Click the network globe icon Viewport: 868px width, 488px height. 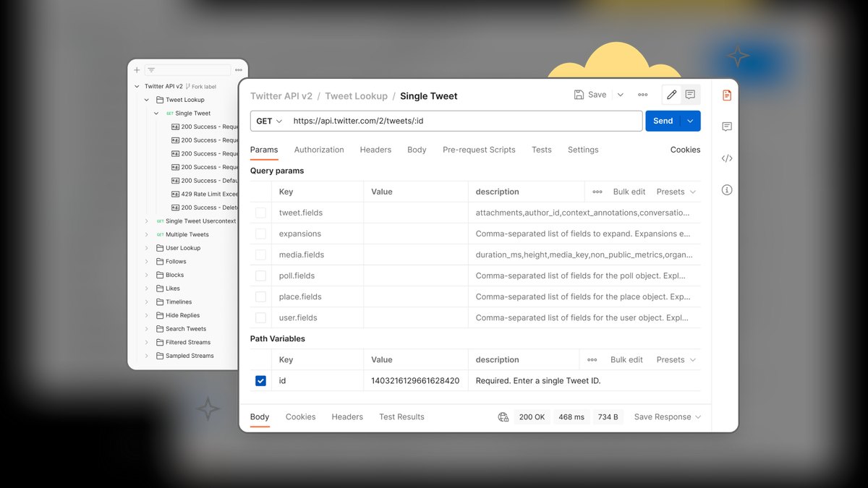coord(503,416)
